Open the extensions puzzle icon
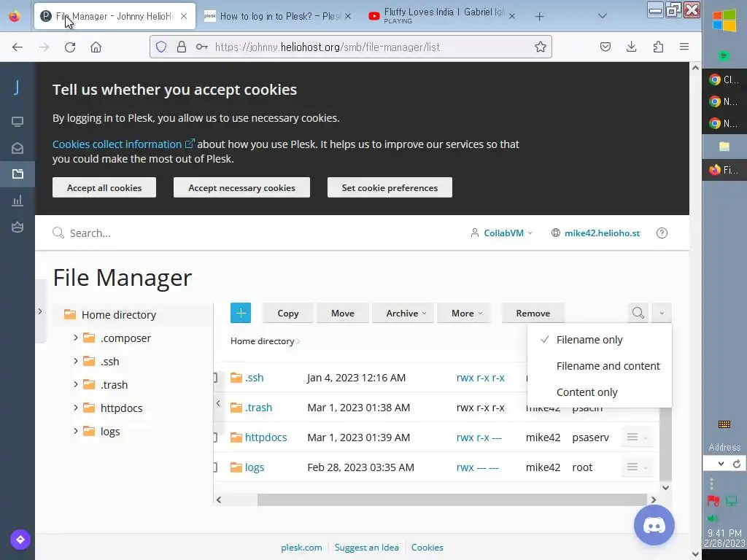The image size is (747, 560). 659,47
